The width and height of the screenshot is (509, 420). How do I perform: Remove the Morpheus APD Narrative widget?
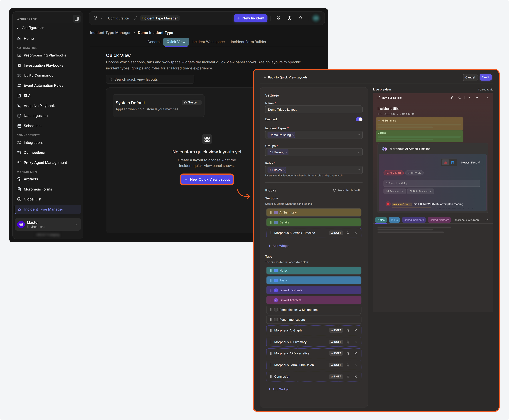coord(356,353)
